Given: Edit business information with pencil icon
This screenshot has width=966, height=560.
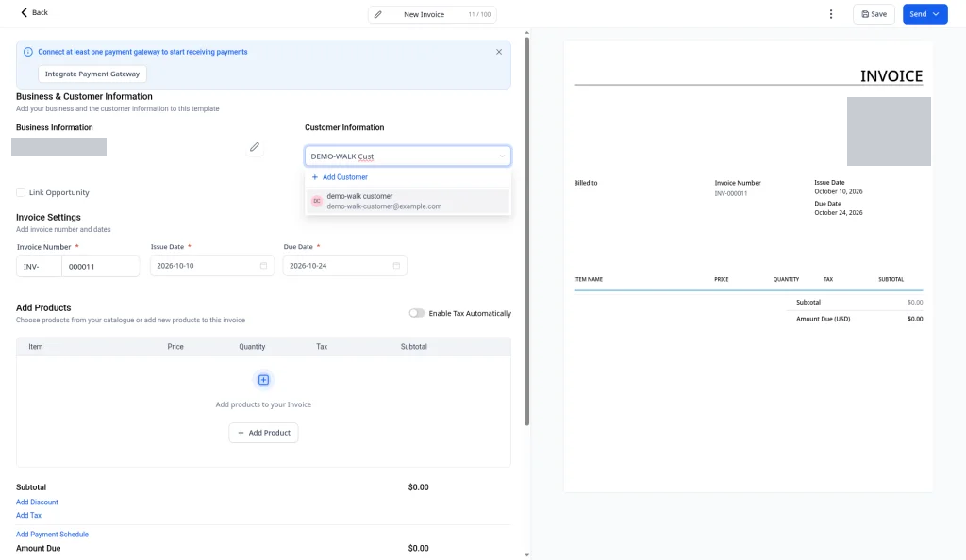Looking at the screenshot, I should pos(255,147).
